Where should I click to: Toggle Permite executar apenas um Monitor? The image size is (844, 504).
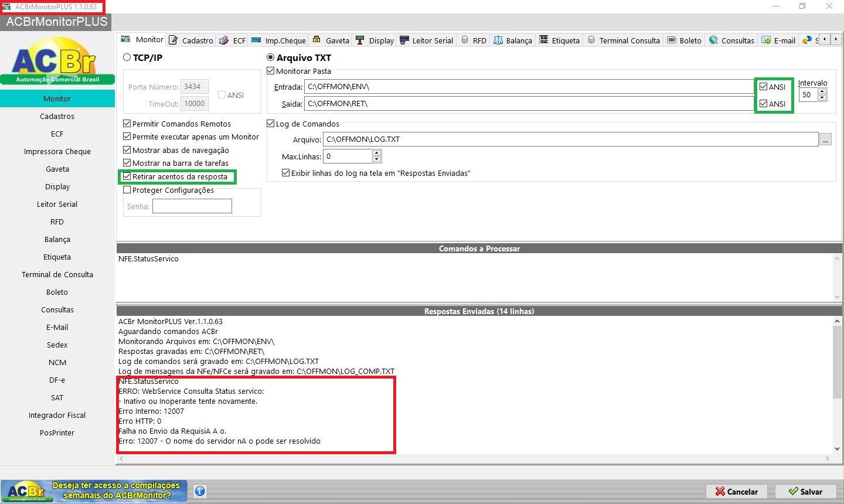[127, 137]
